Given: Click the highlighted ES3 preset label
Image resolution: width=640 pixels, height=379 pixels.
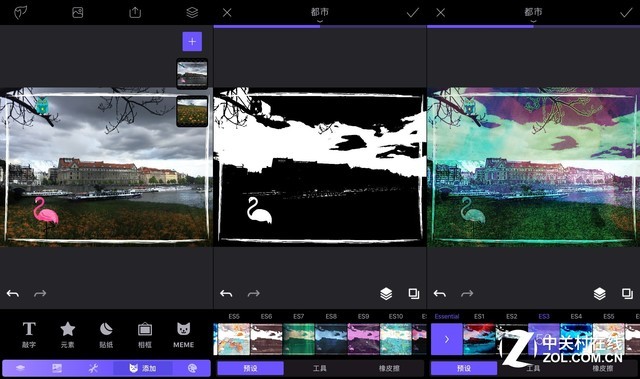Looking at the screenshot, I should coord(544,316).
